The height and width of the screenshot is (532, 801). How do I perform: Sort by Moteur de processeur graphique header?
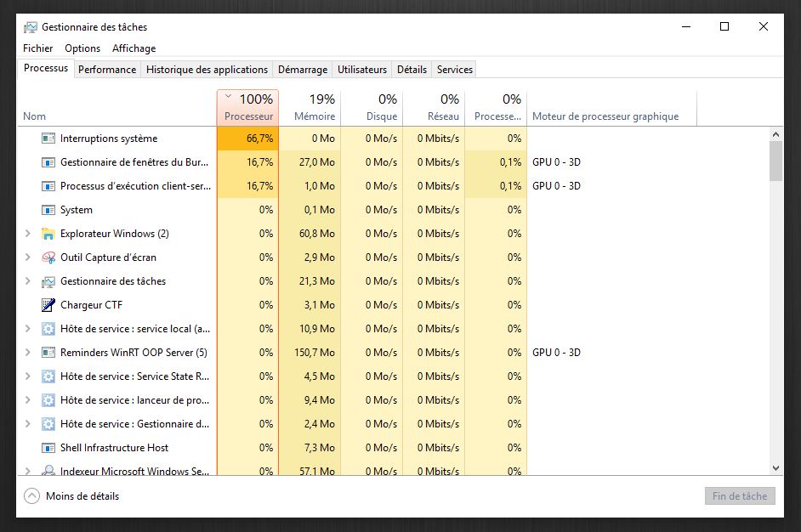(x=612, y=108)
